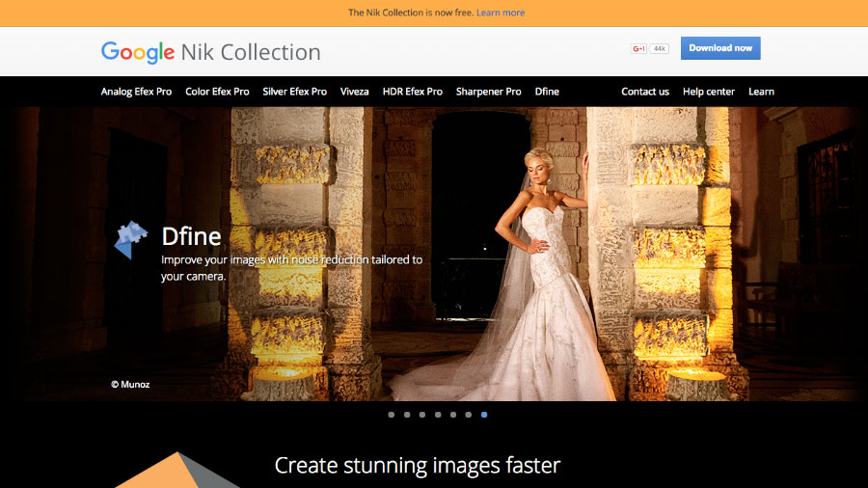Select Dfine in the navigation bar

547,92
